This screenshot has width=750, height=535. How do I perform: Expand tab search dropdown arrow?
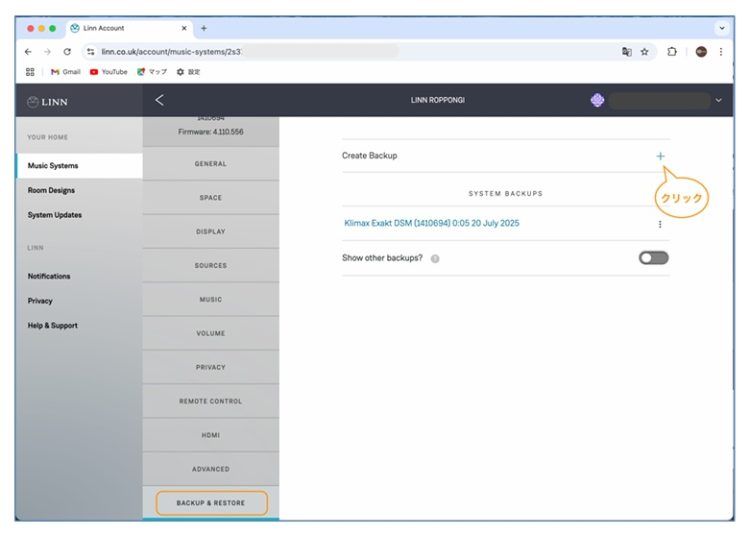tap(722, 28)
